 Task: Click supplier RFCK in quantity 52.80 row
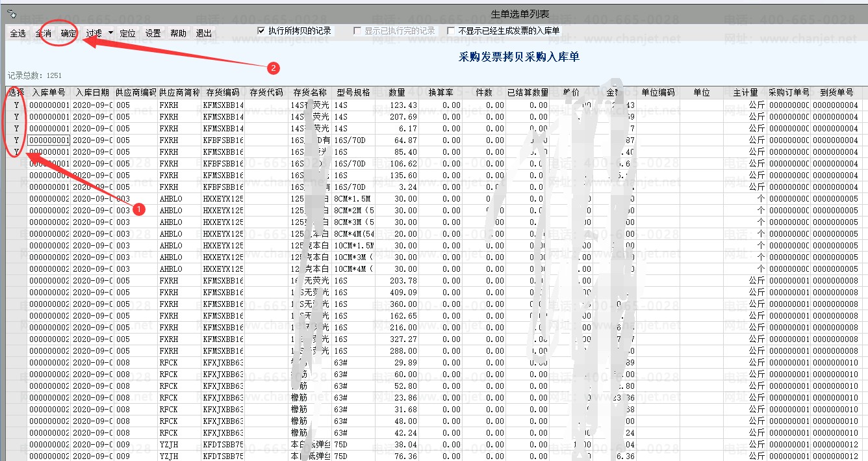pos(179,386)
